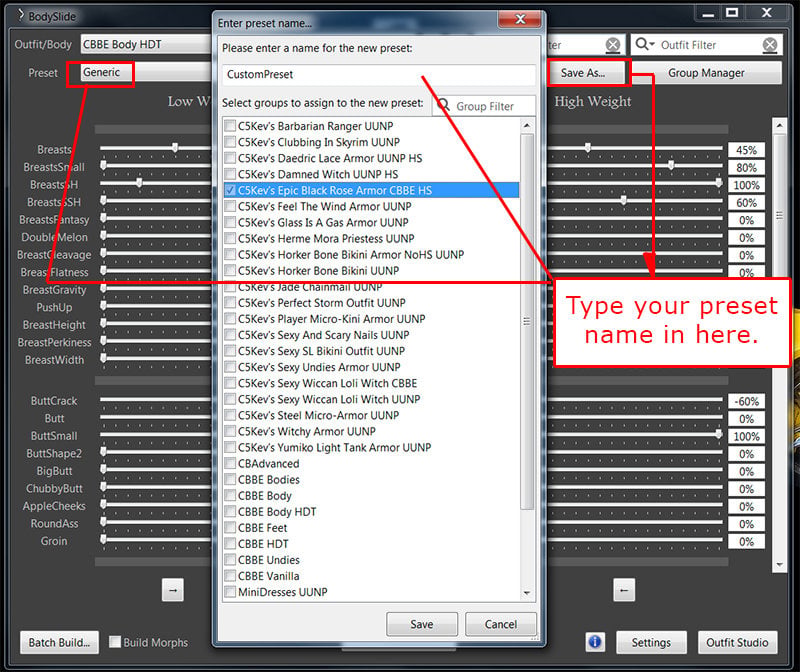Toggle the Build Morphs checkbox
Viewport: 800px width, 672px height.
point(115,642)
